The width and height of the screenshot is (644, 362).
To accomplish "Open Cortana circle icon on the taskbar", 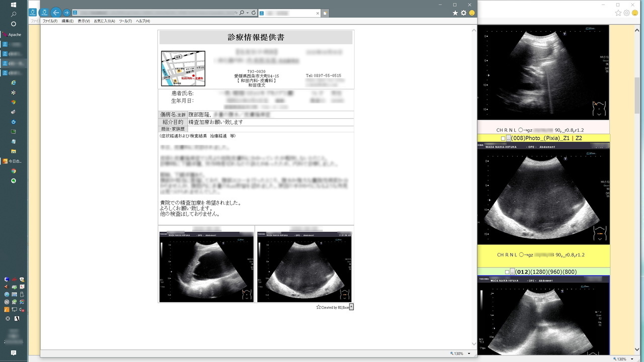I will tap(14, 24).
